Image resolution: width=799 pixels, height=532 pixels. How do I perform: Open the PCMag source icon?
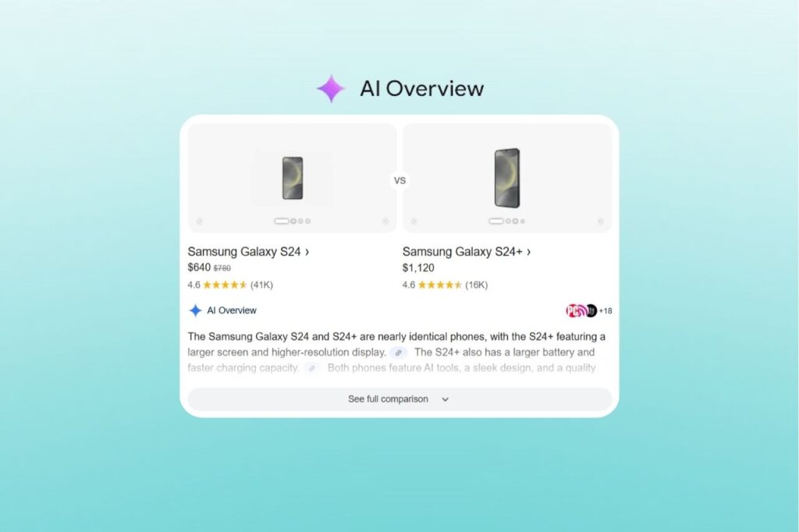click(x=574, y=310)
